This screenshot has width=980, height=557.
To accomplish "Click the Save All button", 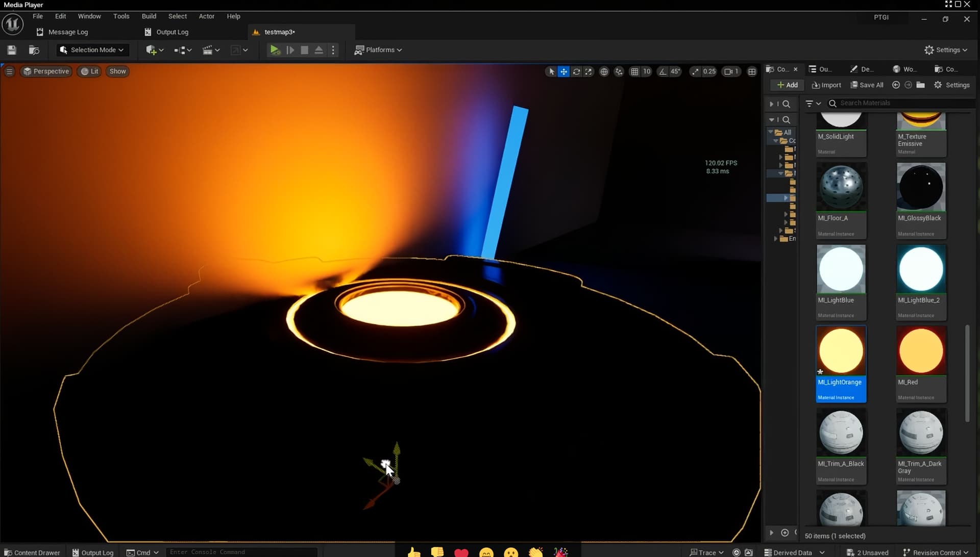I will (x=866, y=85).
